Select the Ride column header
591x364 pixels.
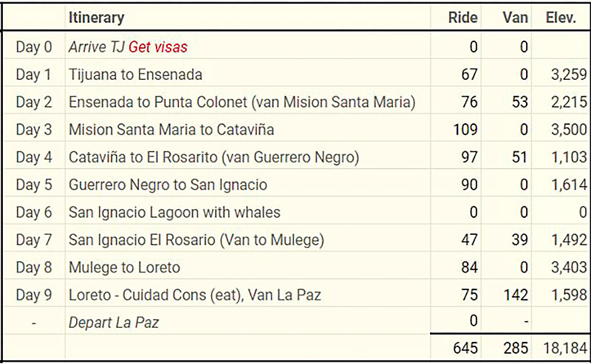(x=462, y=18)
